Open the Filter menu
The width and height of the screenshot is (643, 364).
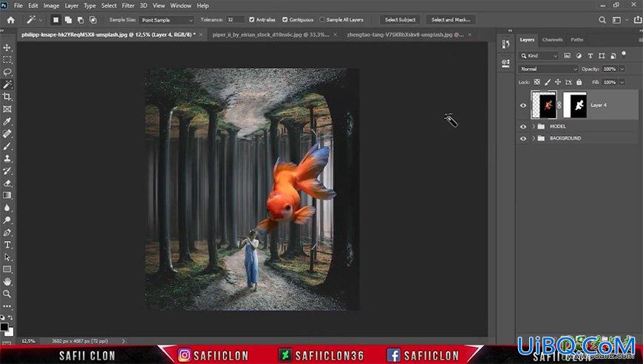coord(128,6)
